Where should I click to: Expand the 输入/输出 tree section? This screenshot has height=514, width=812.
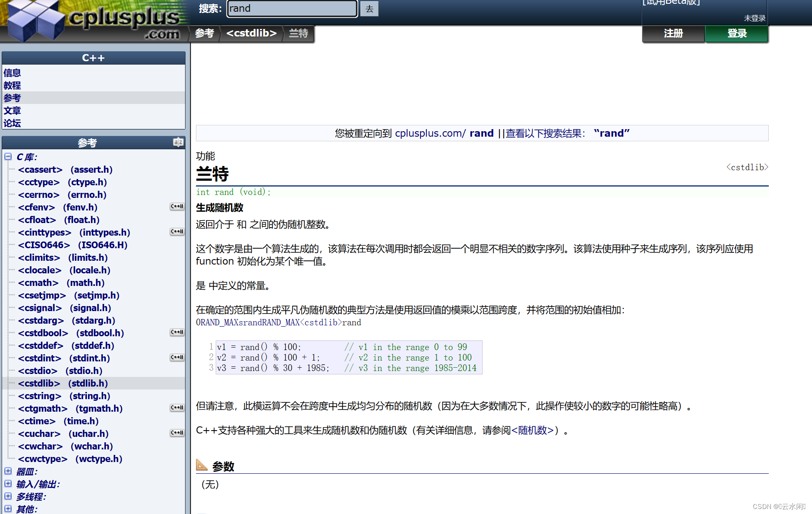point(8,484)
